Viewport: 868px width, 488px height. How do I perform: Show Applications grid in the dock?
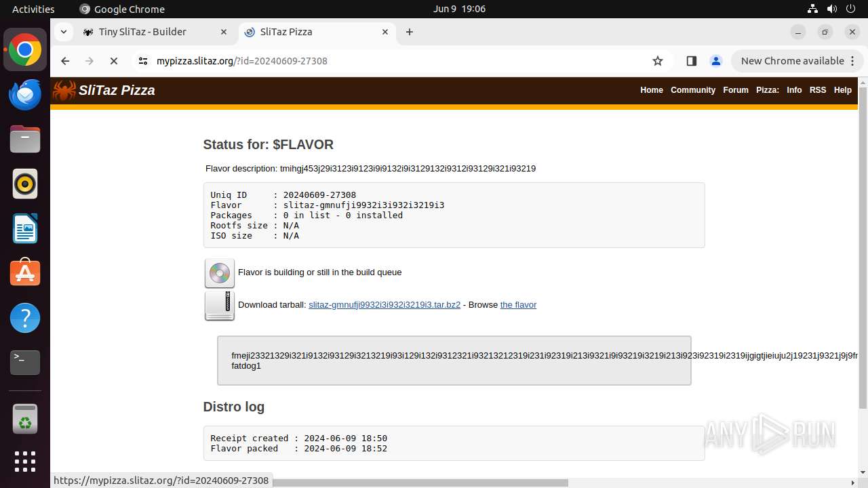tap(25, 462)
